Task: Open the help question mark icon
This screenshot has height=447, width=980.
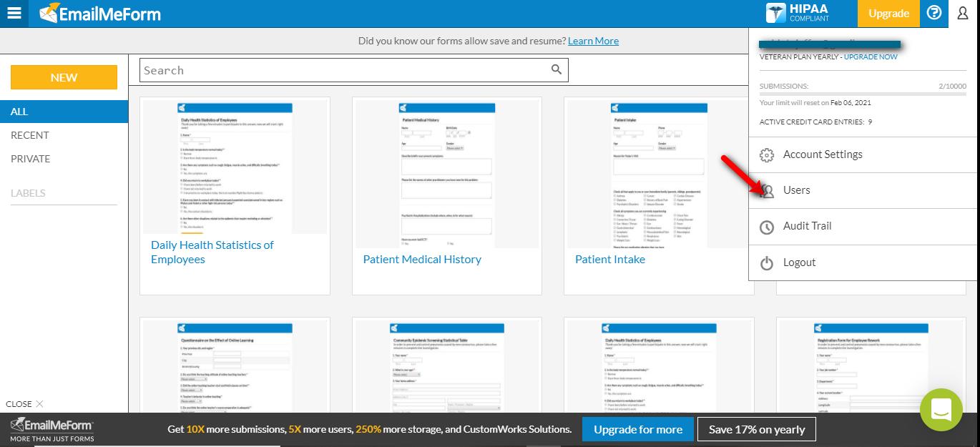Action: pos(934,13)
